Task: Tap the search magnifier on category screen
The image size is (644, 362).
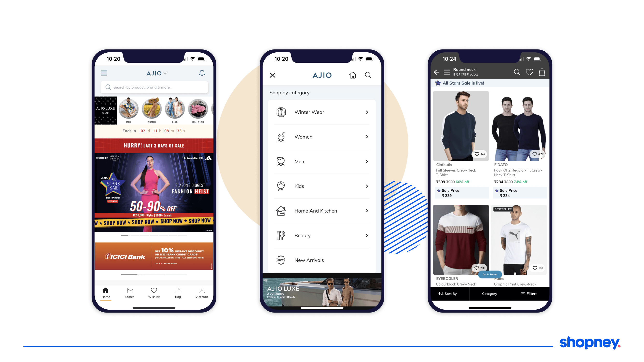Action: (x=368, y=75)
